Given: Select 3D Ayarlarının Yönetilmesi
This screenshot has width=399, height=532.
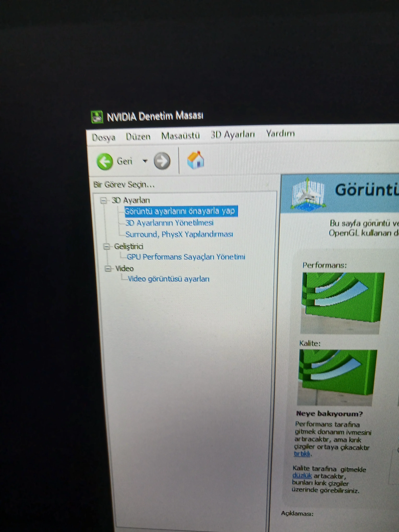Looking at the screenshot, I should click(169, 223).
